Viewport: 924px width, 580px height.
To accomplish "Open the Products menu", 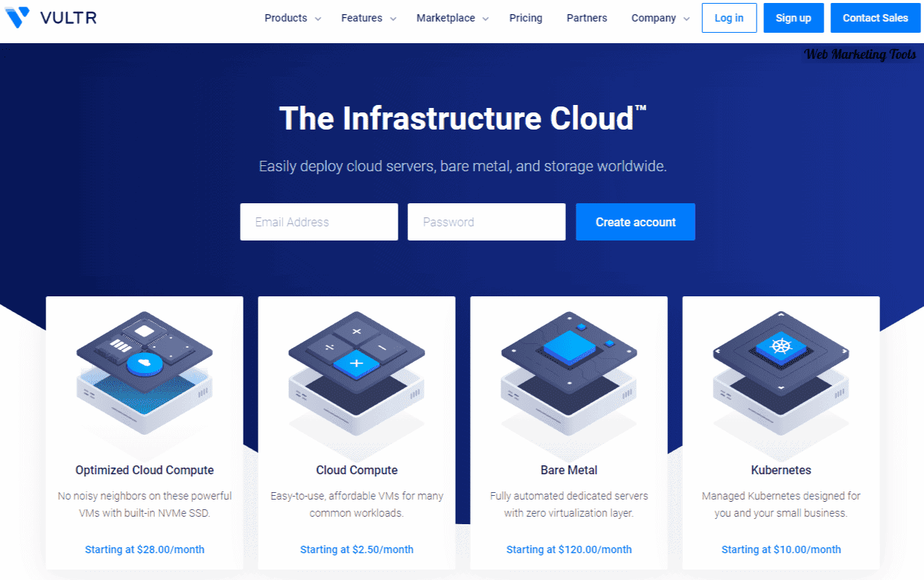I will point(286,18).
